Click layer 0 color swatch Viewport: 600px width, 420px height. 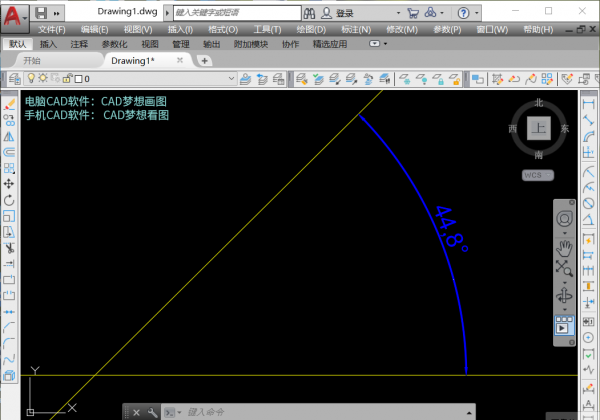point(78,79)
